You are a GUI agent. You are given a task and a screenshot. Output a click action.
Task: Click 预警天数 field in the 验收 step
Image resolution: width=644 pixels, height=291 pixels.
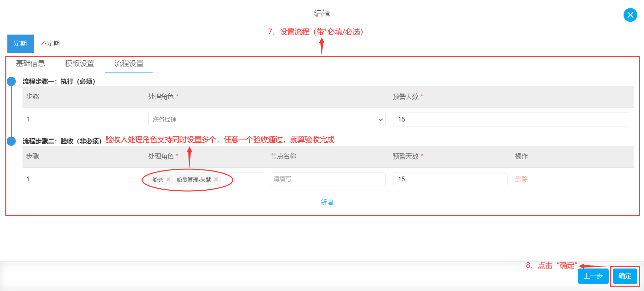pos(450,179)
